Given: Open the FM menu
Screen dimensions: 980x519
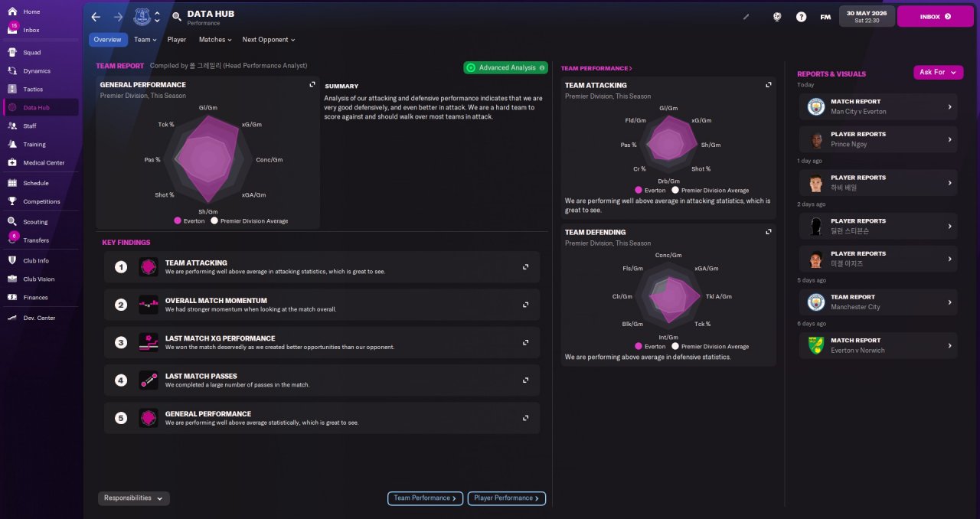Looking at the screenshot, I should pyautogui.click(x=825, y=16).
